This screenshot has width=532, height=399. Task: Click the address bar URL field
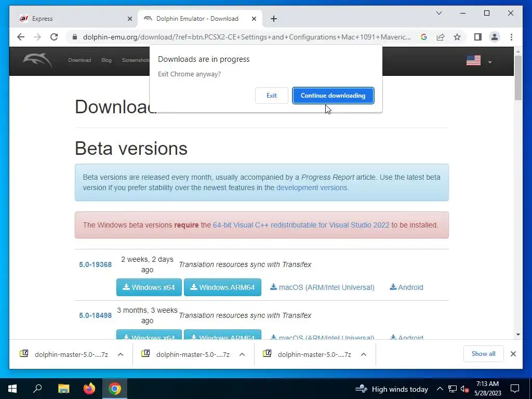pos(246,37)
